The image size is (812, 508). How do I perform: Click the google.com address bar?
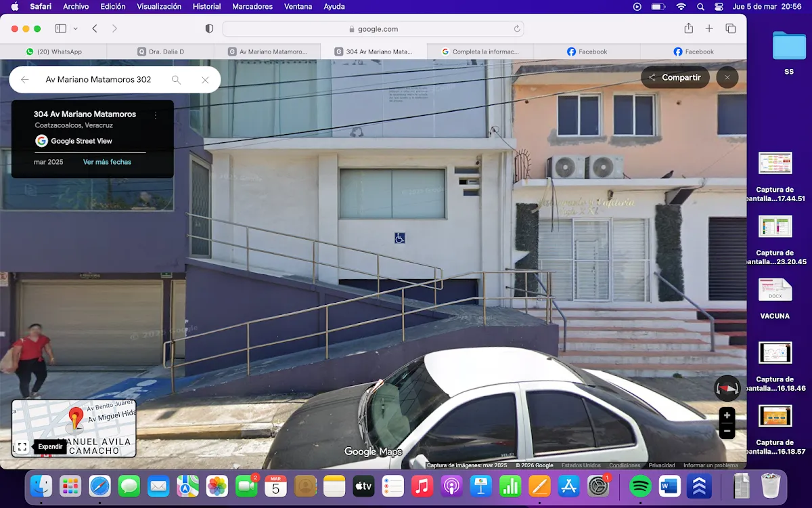tap(373, 29)
